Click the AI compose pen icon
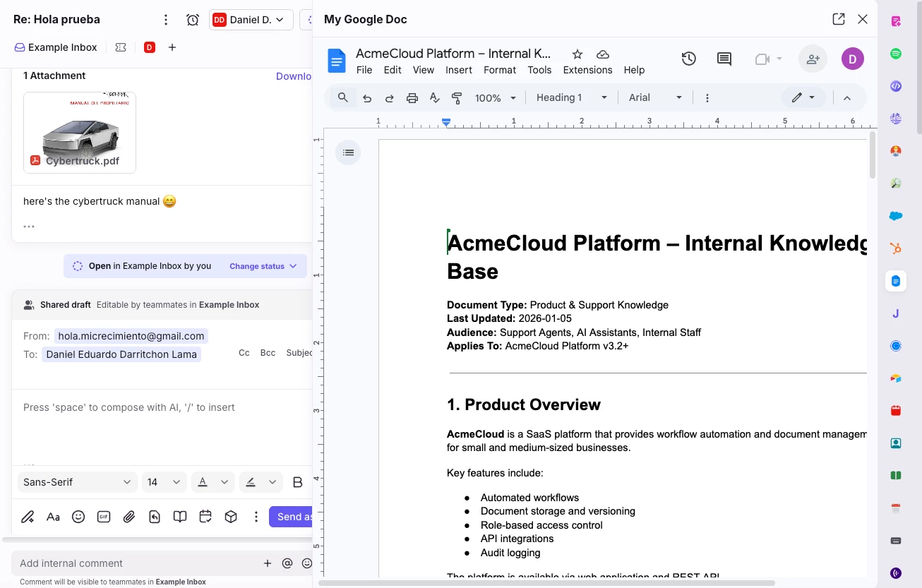This screenshot has height=588, width=922. click(28, 517)
